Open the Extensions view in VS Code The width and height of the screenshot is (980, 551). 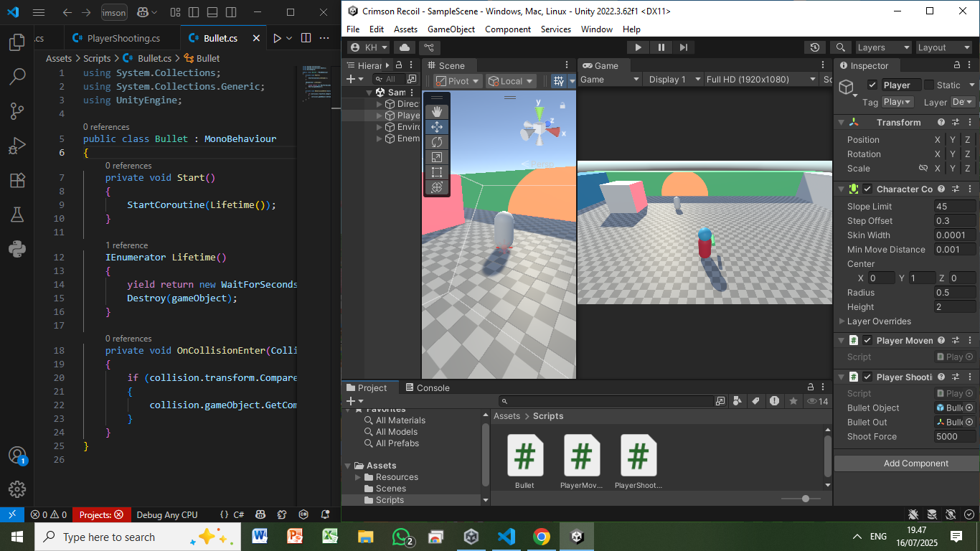pyautogui.click(x=17, y=180)
